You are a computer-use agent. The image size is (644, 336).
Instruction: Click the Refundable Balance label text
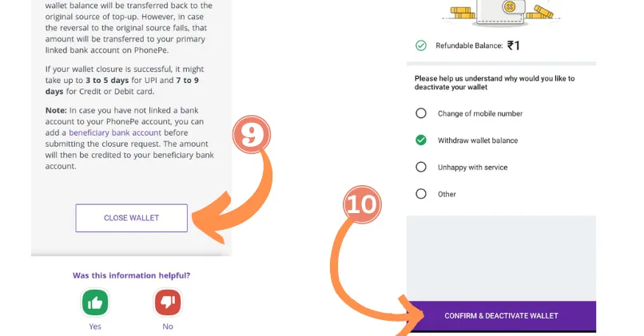(x=469, y=45)
